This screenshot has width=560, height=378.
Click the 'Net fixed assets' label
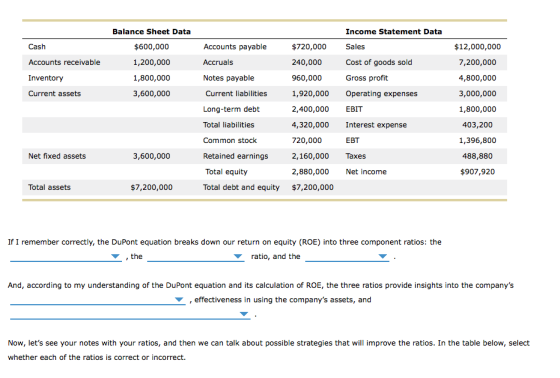[x=57, y=156]
